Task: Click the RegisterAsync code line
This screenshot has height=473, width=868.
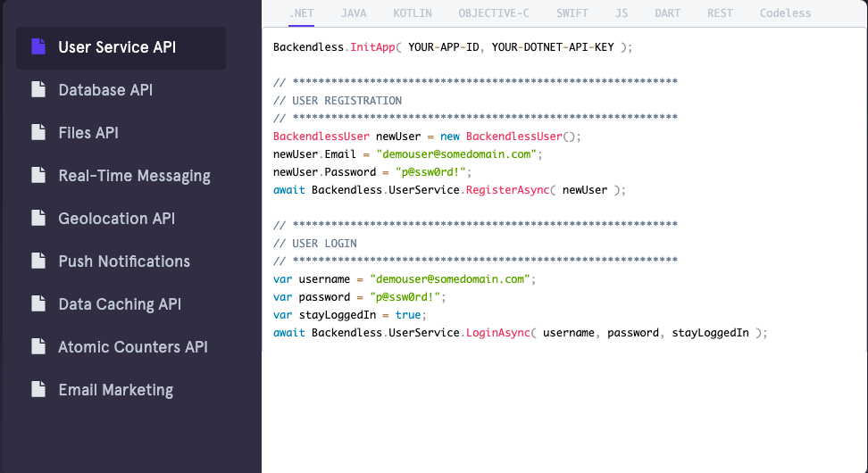Action: [449, 190]
